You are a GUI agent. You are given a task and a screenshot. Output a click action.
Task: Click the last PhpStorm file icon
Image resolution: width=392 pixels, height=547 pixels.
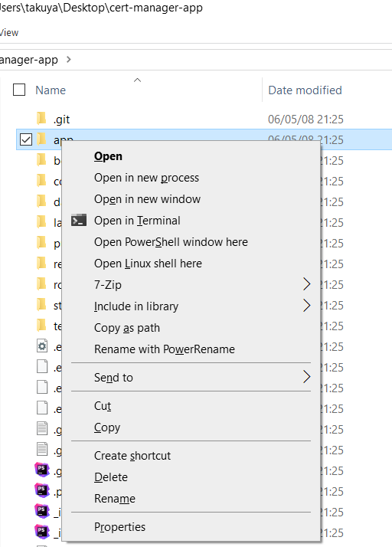click(x=42, y=532)
